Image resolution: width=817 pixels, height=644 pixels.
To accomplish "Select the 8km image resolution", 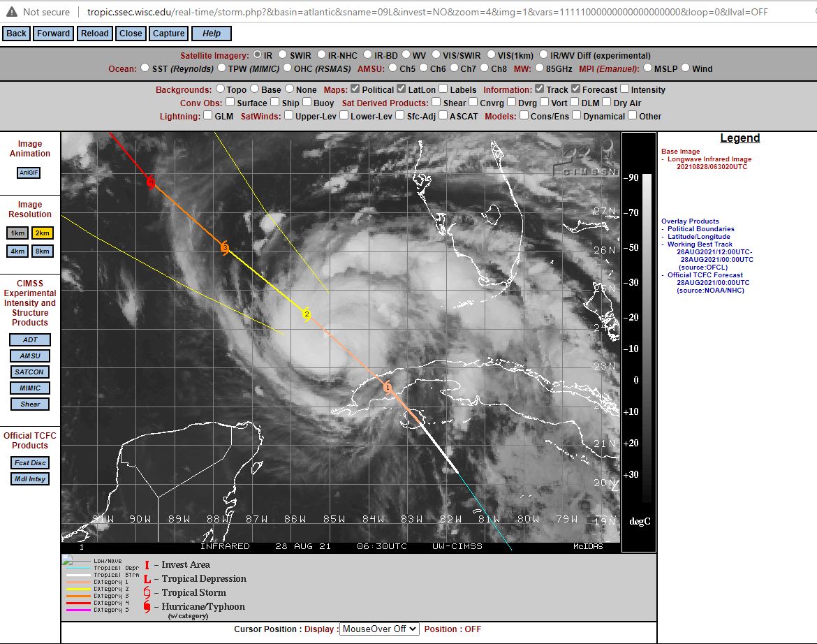I will click(x=42, y=251).
